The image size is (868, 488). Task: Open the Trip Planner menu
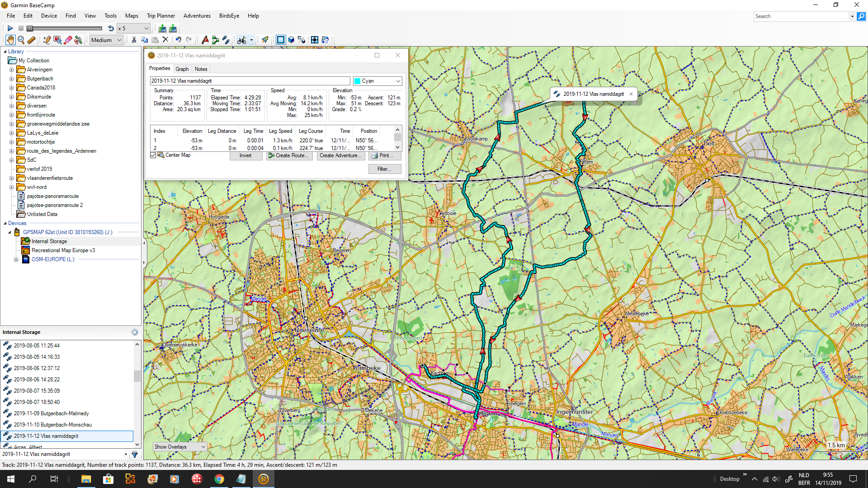pyautogui.click(x=161, y=16)
